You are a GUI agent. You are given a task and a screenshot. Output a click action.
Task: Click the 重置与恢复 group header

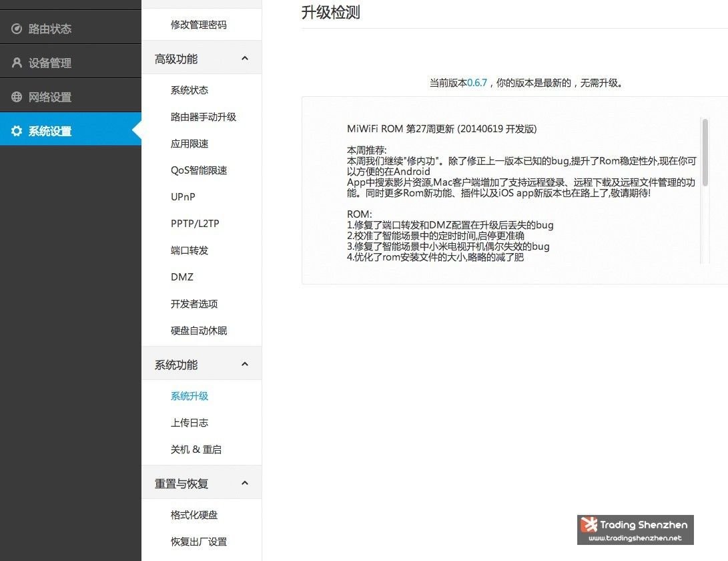pyautogui.click(x=202, y=482)
